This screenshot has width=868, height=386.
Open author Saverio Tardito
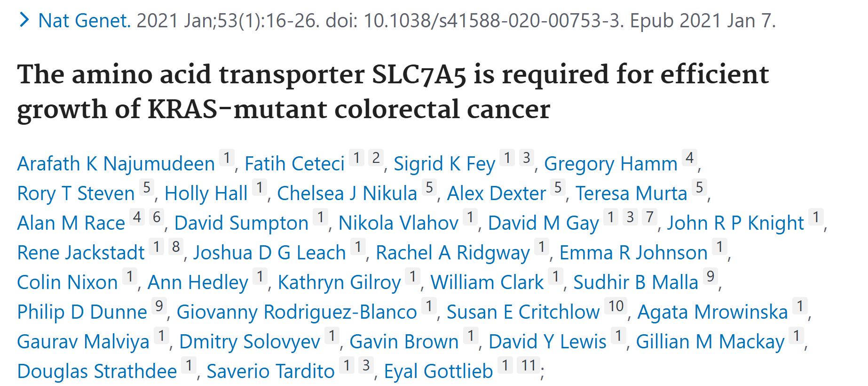(x=270, y=371)
